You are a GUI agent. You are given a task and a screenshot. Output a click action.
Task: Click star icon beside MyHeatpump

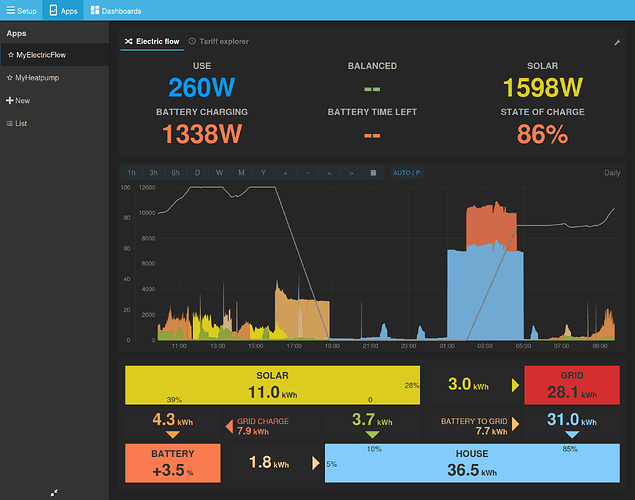pyautogui.click(x=10, y=78)
